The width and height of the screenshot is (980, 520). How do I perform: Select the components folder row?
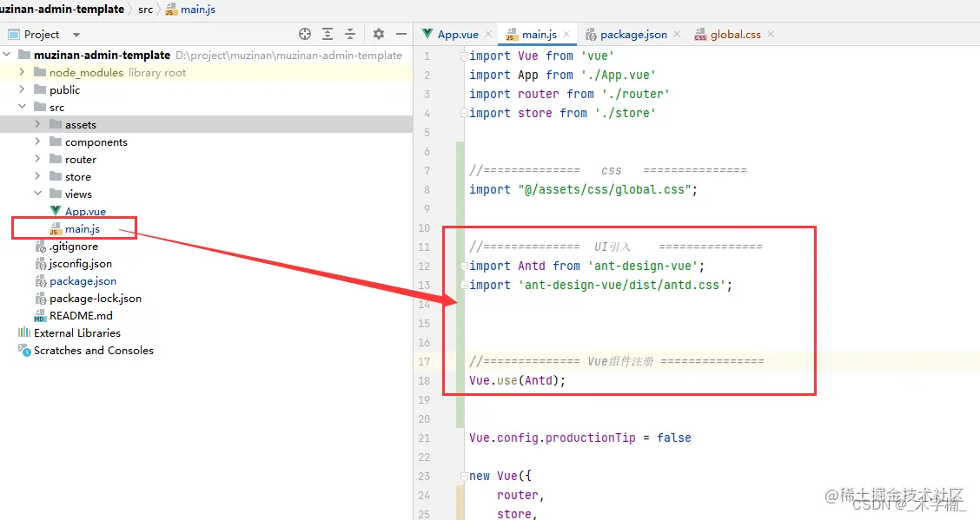[206, 142]
